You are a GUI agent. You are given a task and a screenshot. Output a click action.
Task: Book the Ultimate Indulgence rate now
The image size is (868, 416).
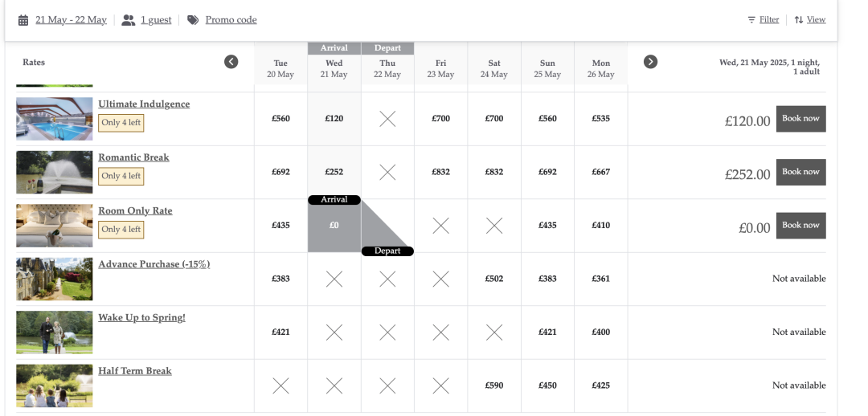tap(800, 119)
